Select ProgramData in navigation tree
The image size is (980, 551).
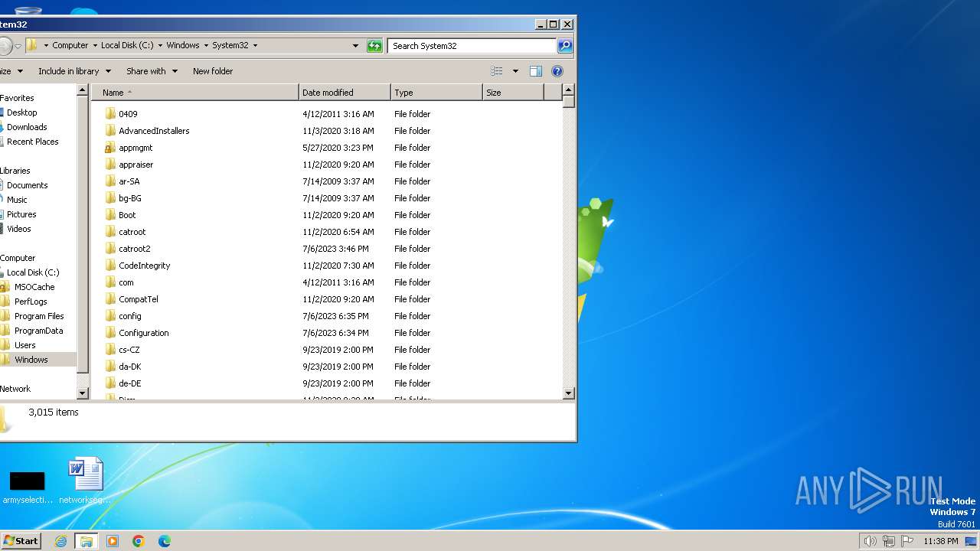(38, 331)
